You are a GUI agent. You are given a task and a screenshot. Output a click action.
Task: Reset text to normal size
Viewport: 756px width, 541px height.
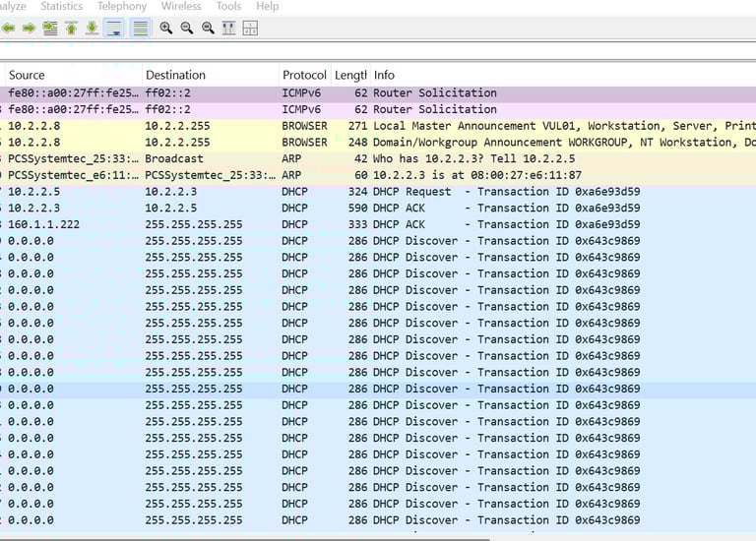tap(208, 28)
